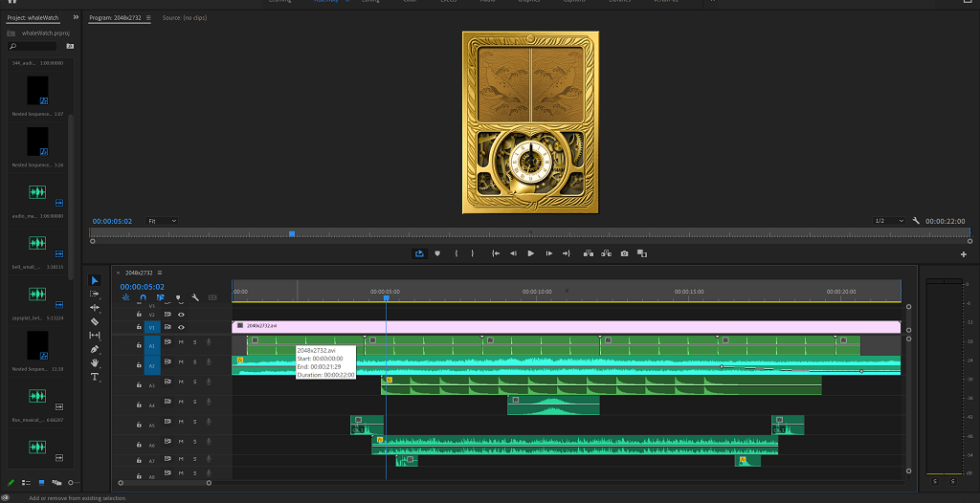Click the Mark Out button
This screenshot has width=980, height=503.
(x=473, y=253)
